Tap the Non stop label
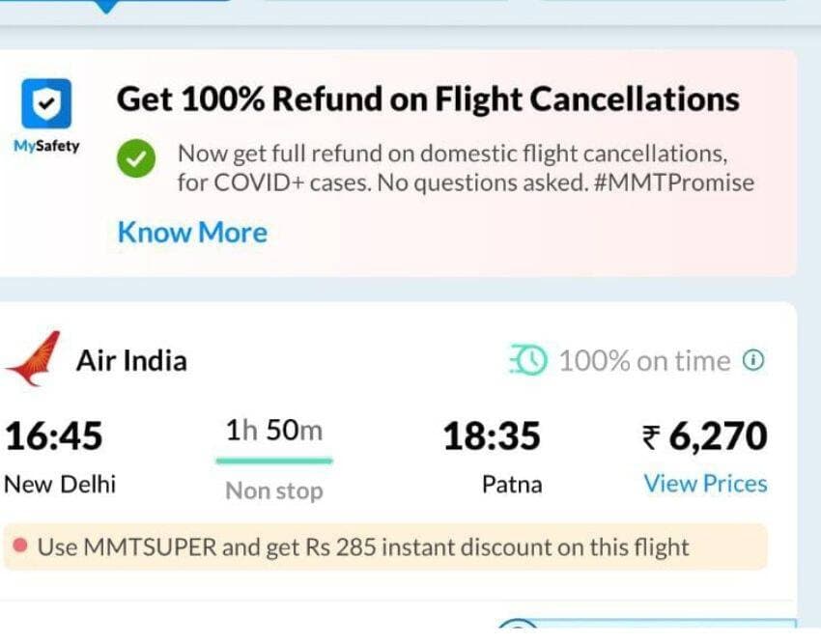This screenshot has height=644, width=821. point(274,491)
